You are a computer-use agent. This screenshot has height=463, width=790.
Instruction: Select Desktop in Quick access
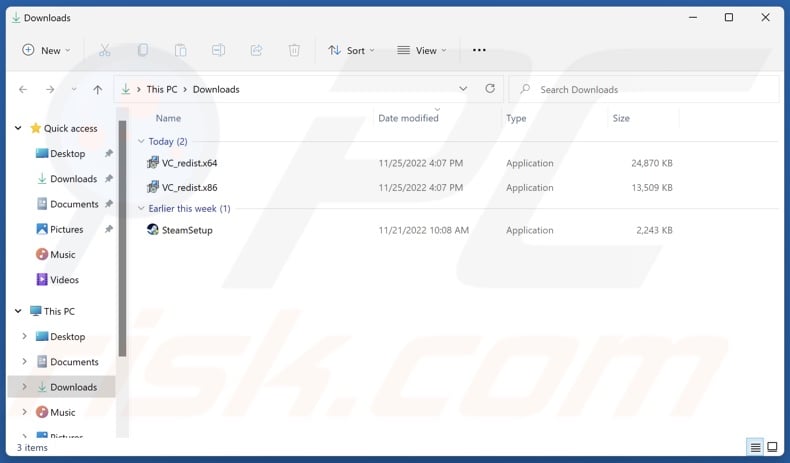[68, 153]
